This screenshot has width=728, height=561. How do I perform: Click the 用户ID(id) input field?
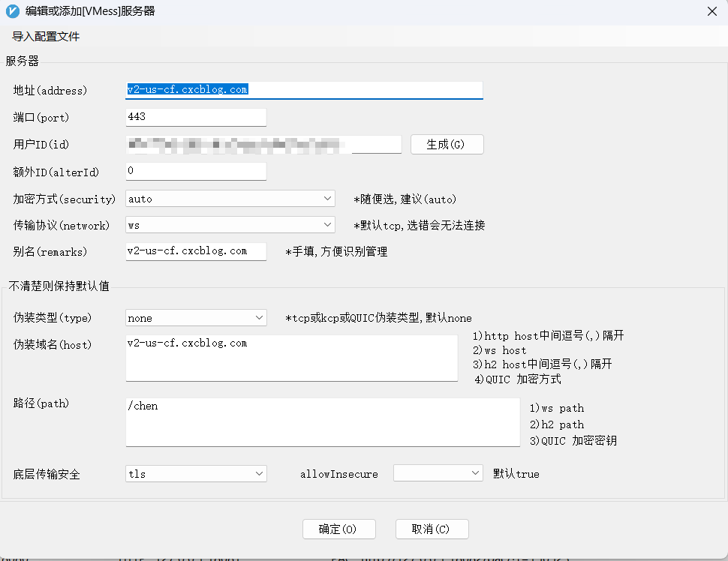[x=263, y=144]
